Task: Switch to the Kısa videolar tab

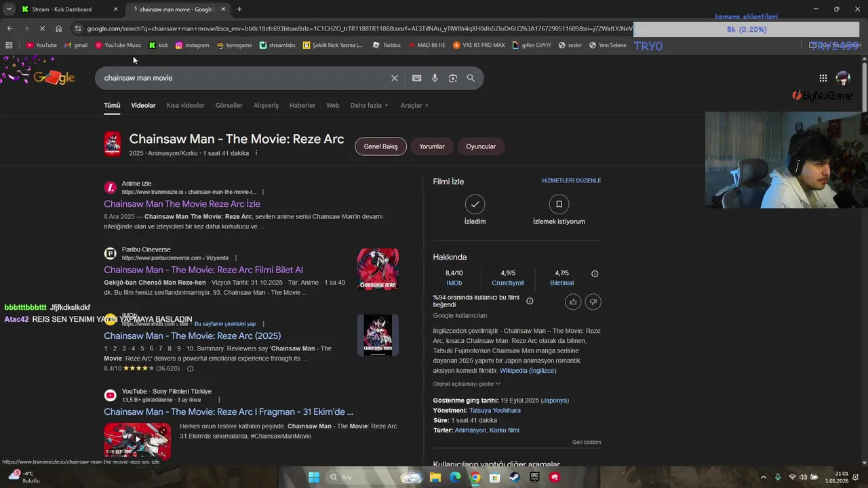Action: (185, 105)
